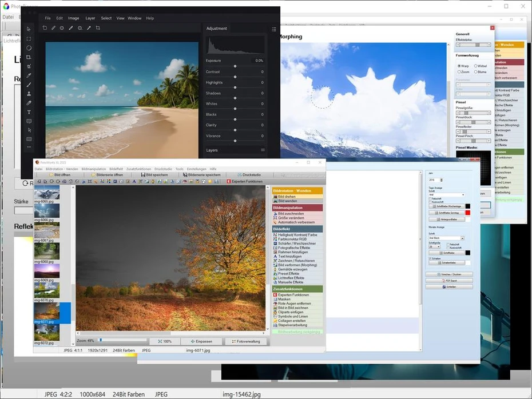Select the Zoom form tool radio button
Viewport: 532px width, 399px height.
pos(459,72)
